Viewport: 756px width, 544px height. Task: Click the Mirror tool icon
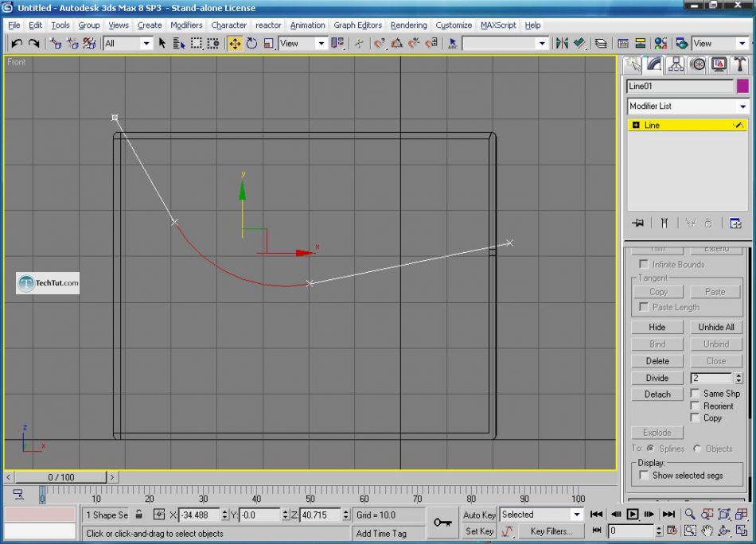tap(562, 44)
